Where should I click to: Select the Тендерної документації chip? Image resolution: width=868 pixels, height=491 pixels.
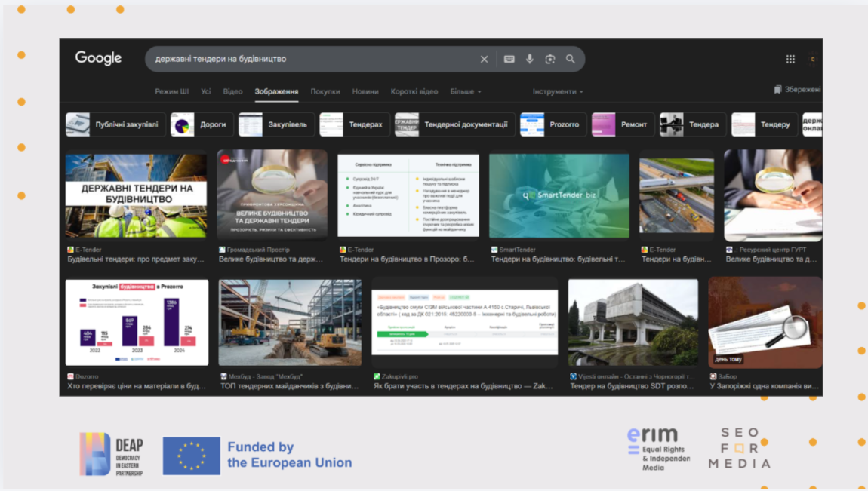[x=455, y=124]
